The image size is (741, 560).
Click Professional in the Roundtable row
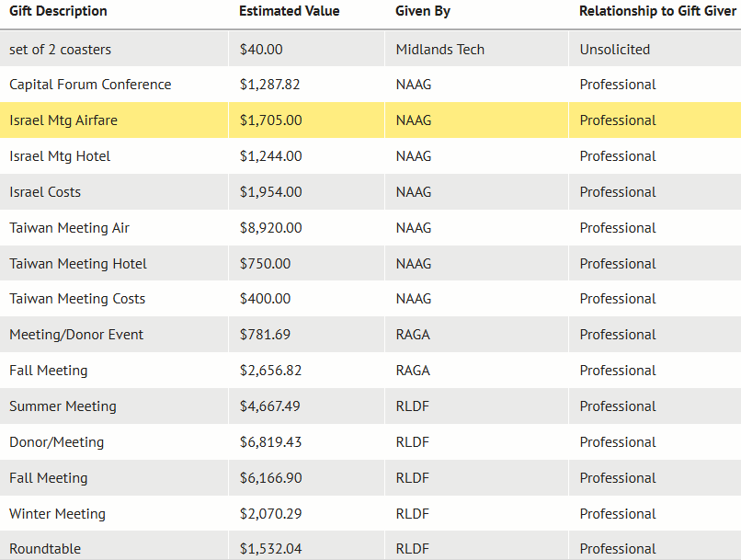618,549
